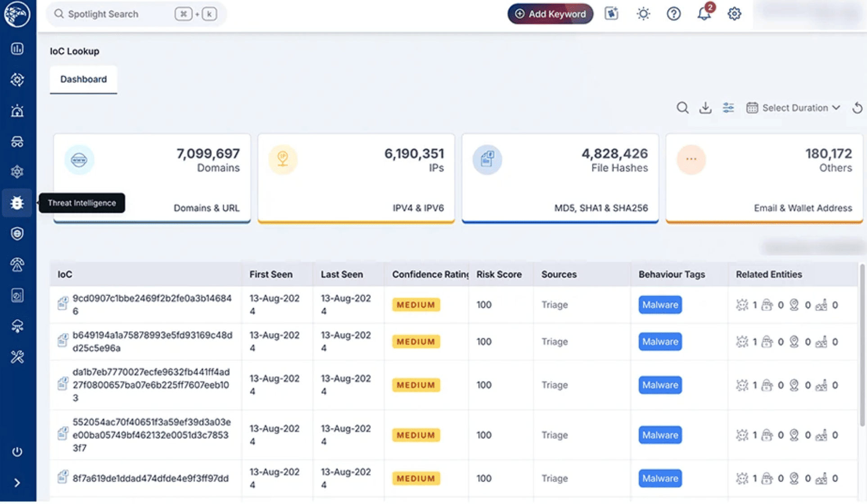Click hash starting with 8f7a619de1ddad
867x504 pixels.
point(151,478)
